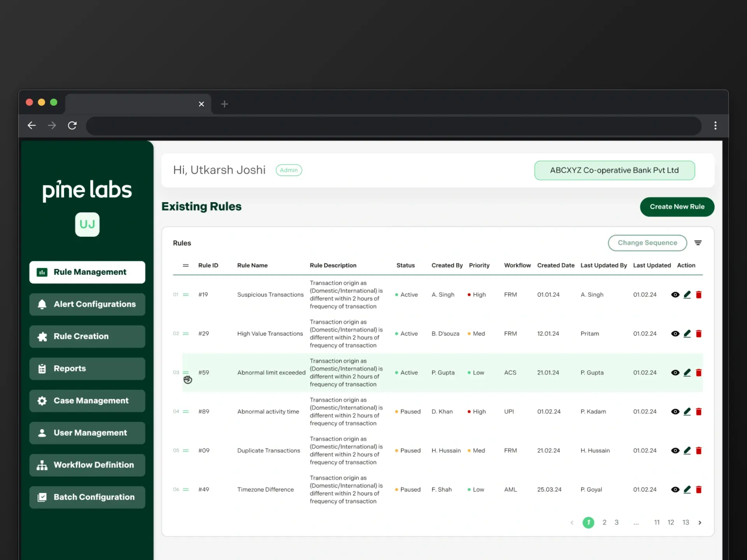Go to page 2 of rules
This screenshot has width=747, height=560.
[x=604, y=522]
